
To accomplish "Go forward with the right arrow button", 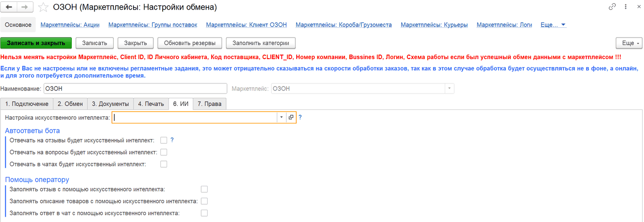I will click(25, 7).
